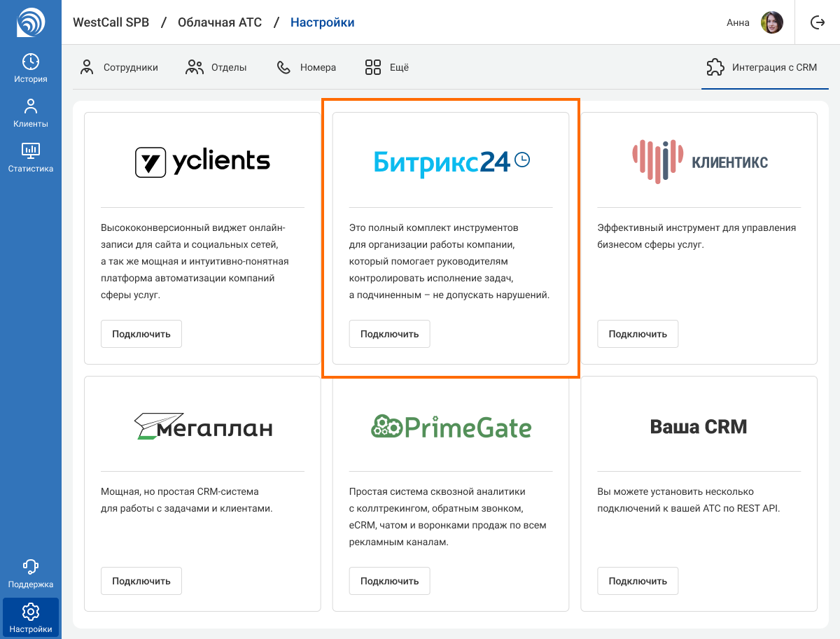Connect the Клиентикс integration
Viewport: 840px width, 639px height.
click(x=637, y=334)
